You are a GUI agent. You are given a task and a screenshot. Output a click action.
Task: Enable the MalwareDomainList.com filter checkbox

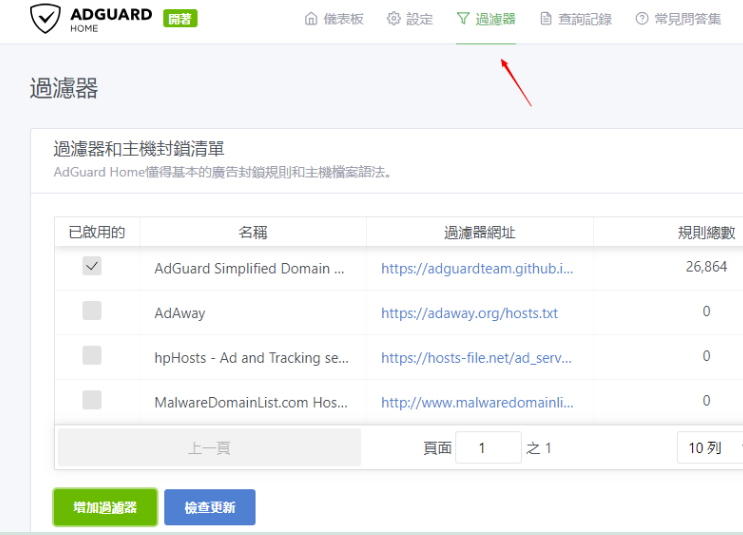coord(92,400)
